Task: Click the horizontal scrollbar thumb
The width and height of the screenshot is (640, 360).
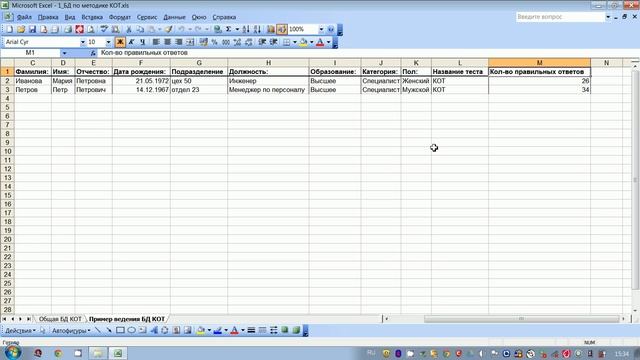Action: pos(521,319)
